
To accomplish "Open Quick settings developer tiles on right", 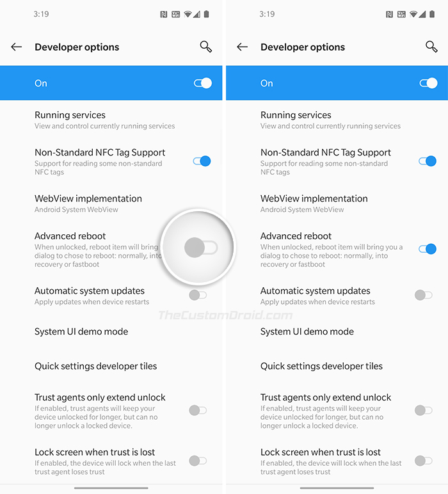I will pyautogui.click(x=337, y=366).
